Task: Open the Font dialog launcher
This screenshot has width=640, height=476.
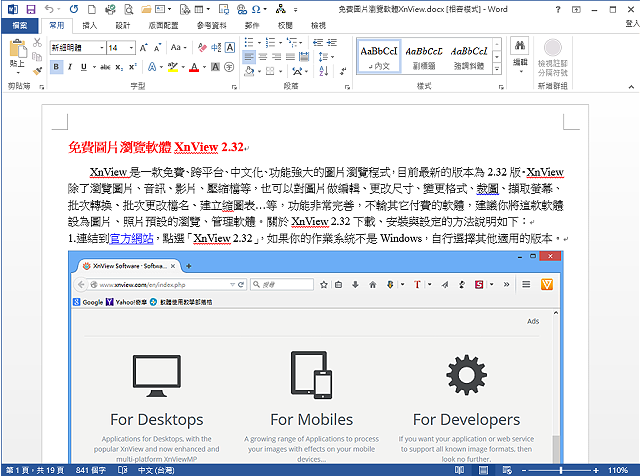Action: (x=234, y=87)
